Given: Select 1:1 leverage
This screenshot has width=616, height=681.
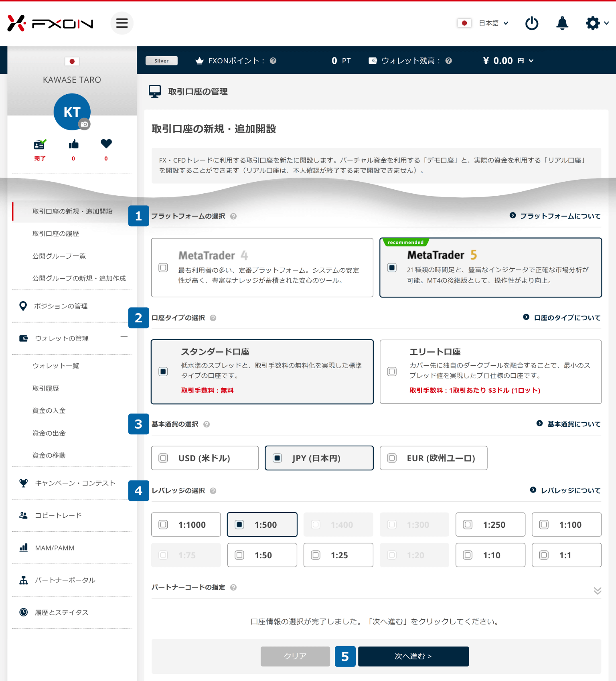Looking at the screenshot, I should (x=567, y=555).
